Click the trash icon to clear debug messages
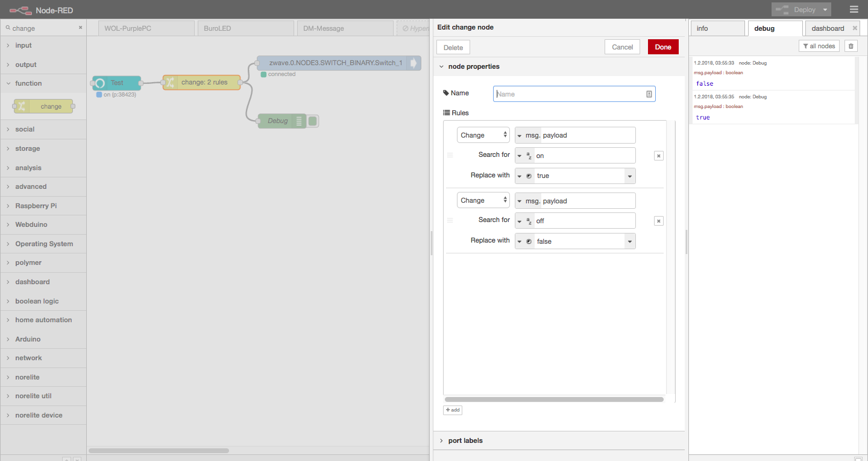The width and height of the screenshot is (868, 461). click(851, 46)
